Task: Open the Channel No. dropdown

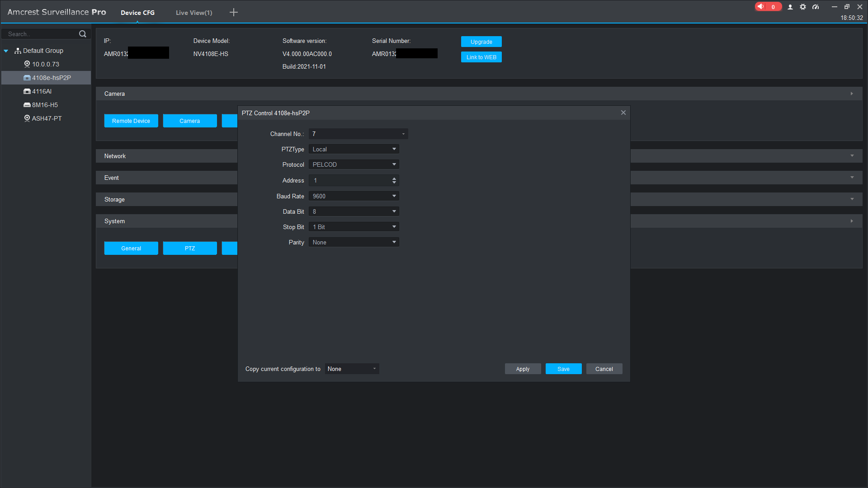Action: [359, 134]
